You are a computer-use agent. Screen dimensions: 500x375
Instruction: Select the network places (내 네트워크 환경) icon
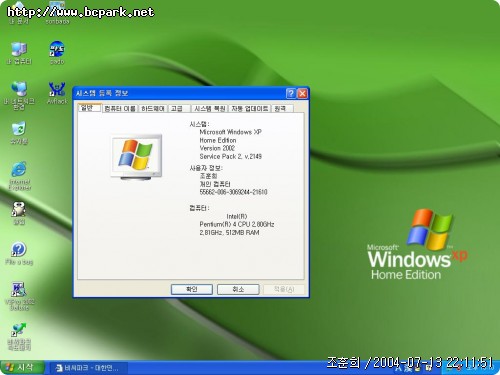pos(19,95)
